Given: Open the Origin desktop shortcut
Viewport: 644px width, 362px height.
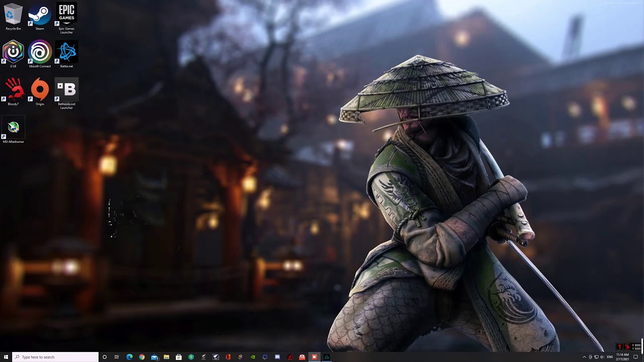Looking at the screenshot, I should 40,92.
